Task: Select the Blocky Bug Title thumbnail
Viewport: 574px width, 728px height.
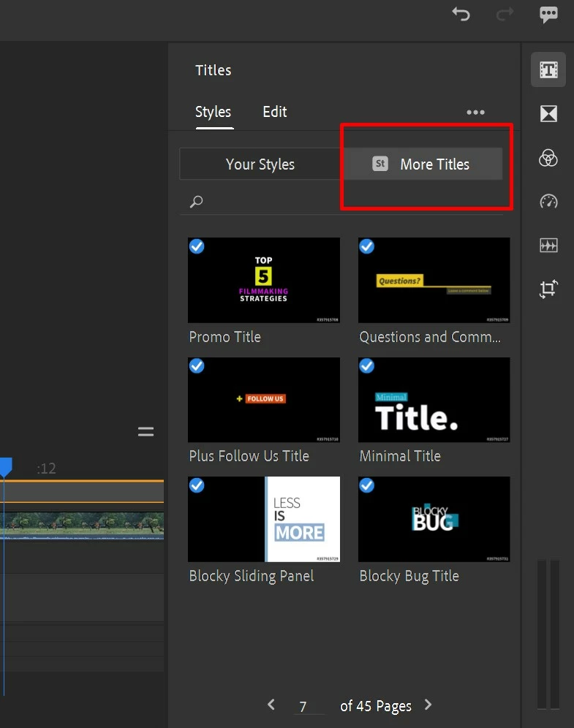Action: coord(434,519)
